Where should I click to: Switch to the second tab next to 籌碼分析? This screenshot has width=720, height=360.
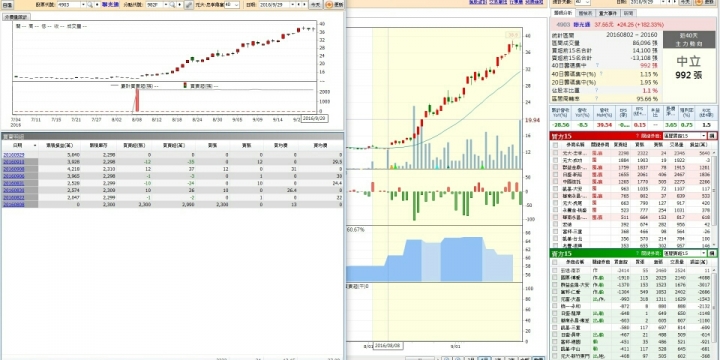pos(585,13)
